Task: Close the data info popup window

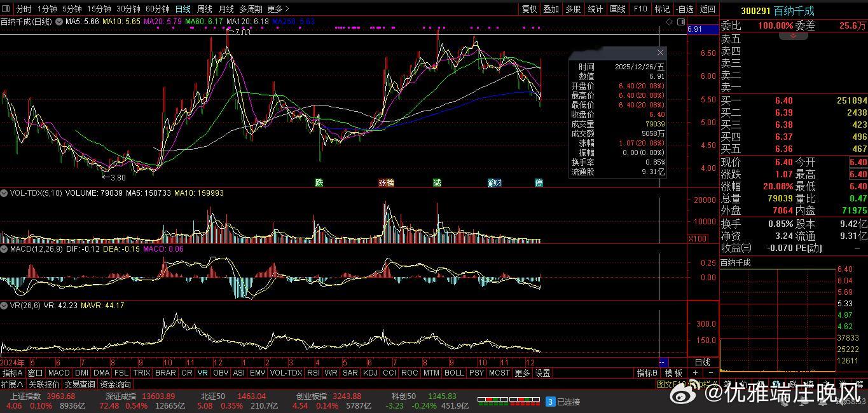Action: click(x=660, y=53)
